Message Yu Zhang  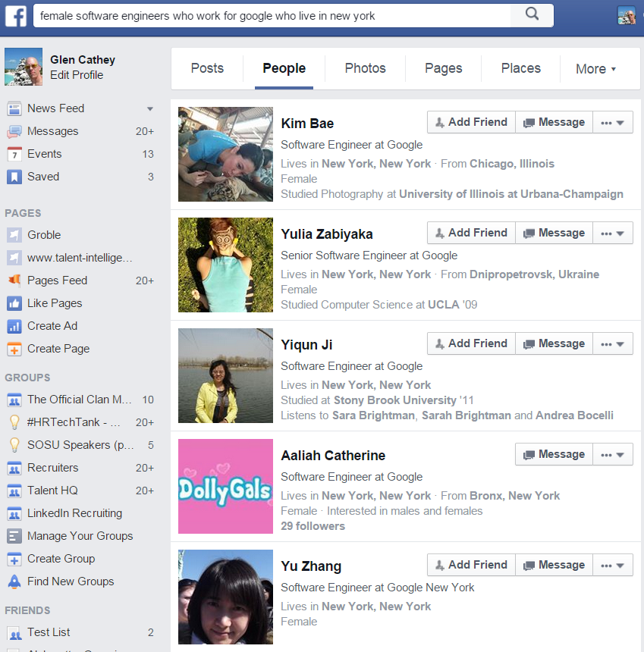point(554,565)
